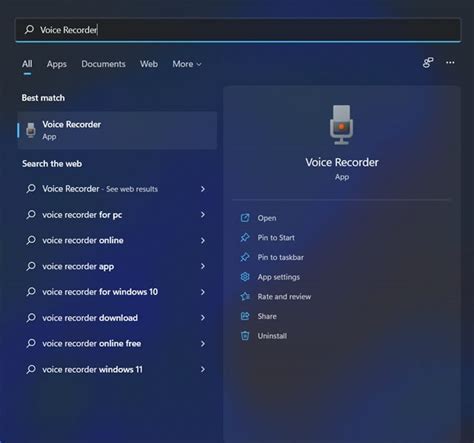Screen dimensions: 474x443
Task: Select 'voice recorder for pc' suggestion
Action: [x=117, y=215]
